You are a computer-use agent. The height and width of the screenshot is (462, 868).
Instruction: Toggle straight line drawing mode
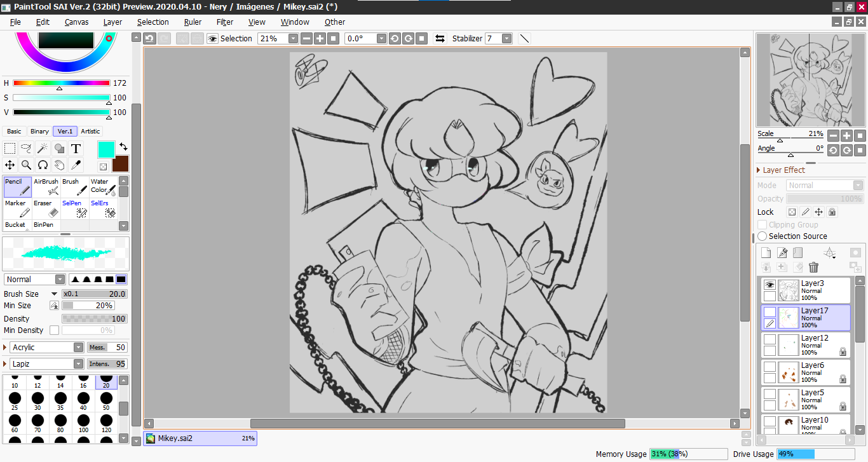point(524,39)
